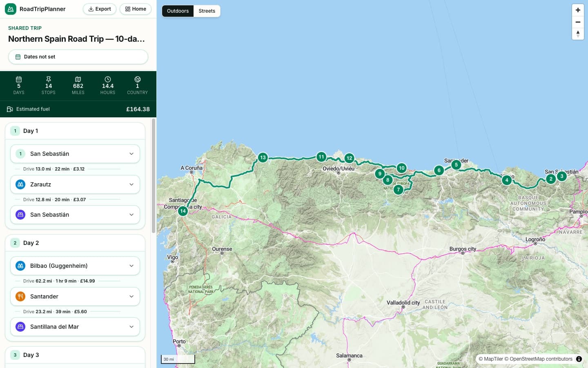The image size is (588, 368).
Task: Go to Home page
Action: pyautogui.click(x=136, y=9)
